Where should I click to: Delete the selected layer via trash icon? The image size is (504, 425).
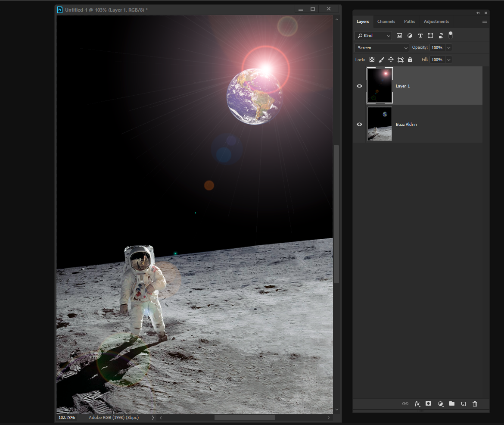coord(474,404)
